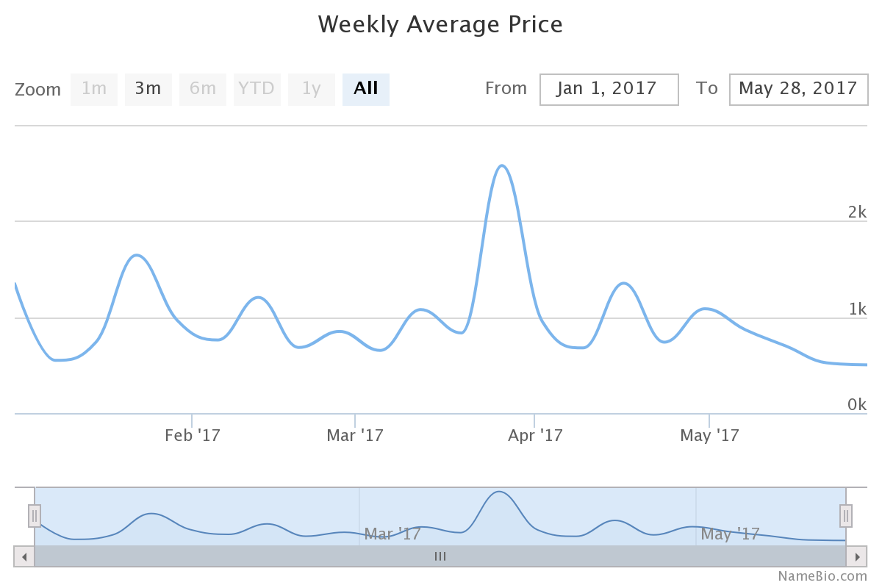Click the Feb '17 axis label

193,435
